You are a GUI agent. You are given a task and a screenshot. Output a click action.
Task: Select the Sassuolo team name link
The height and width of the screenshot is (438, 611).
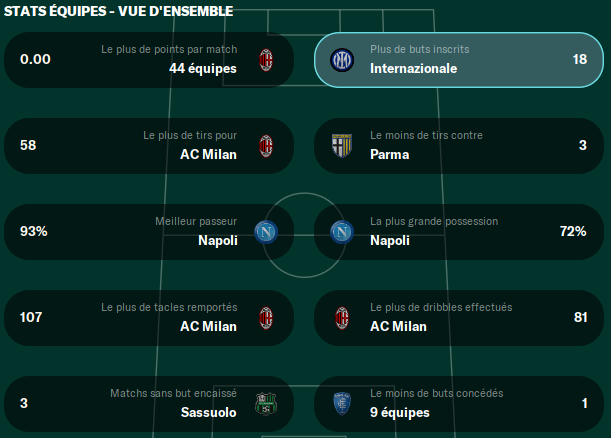(x=208, y=412)
